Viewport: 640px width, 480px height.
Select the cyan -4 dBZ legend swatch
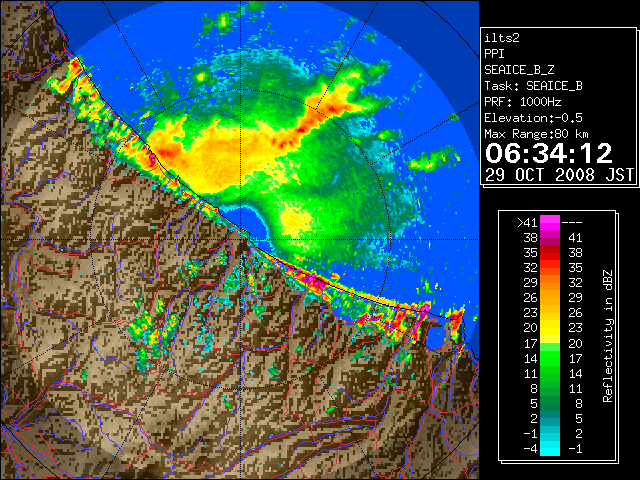[x=550, y=449]
